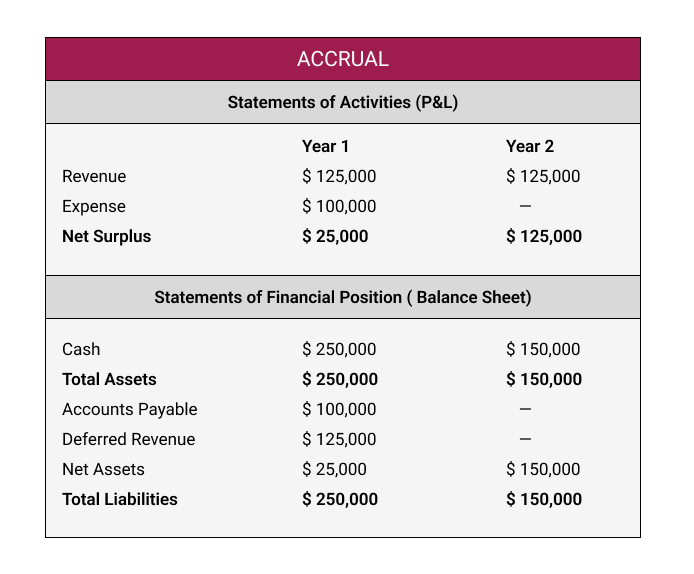Click the Expense row label
The width and height of the screenshot is (694, 574).
pos(94,206)
